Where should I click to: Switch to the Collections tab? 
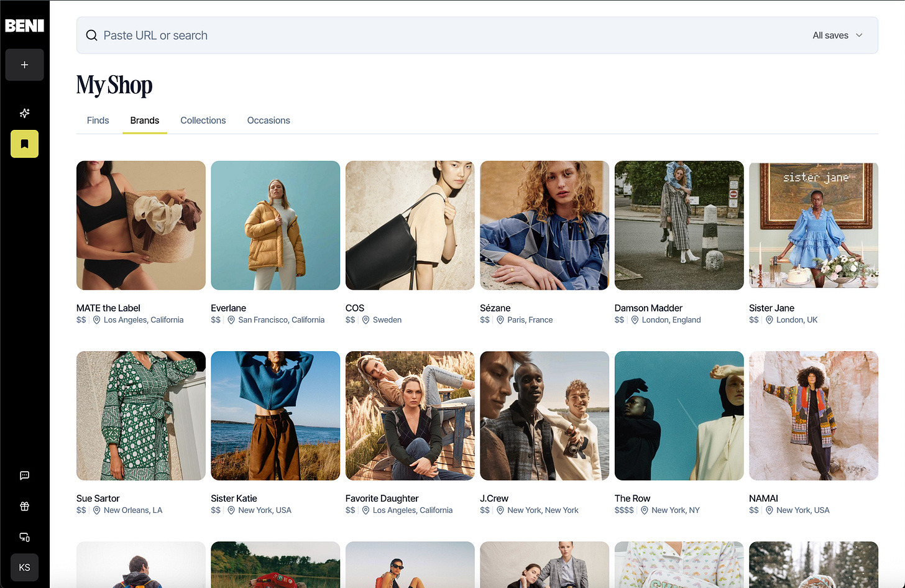point(203,121)
